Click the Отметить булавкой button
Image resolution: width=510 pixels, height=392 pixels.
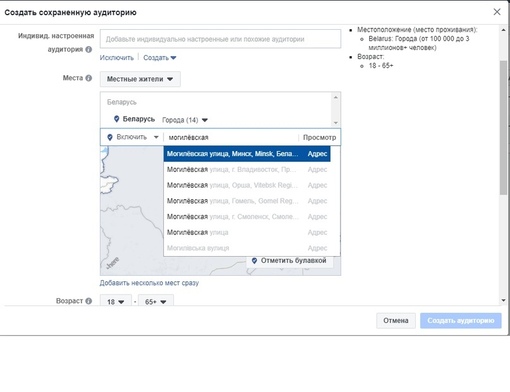[289, 261]
